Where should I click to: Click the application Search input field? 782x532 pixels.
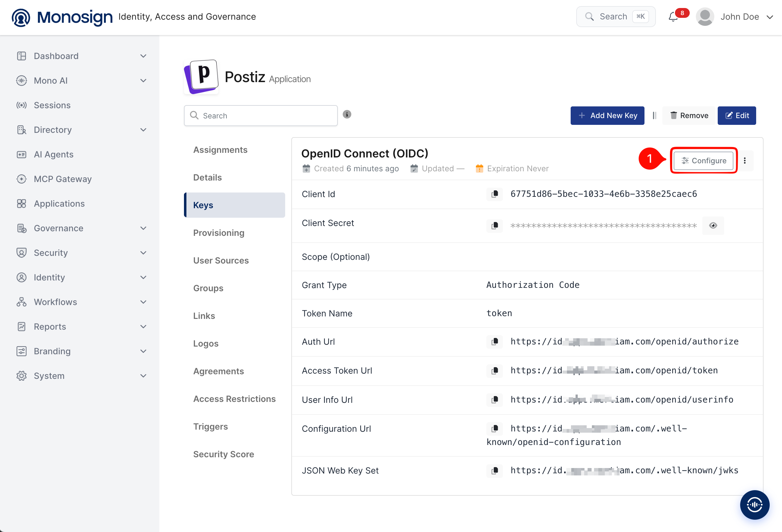261,115
